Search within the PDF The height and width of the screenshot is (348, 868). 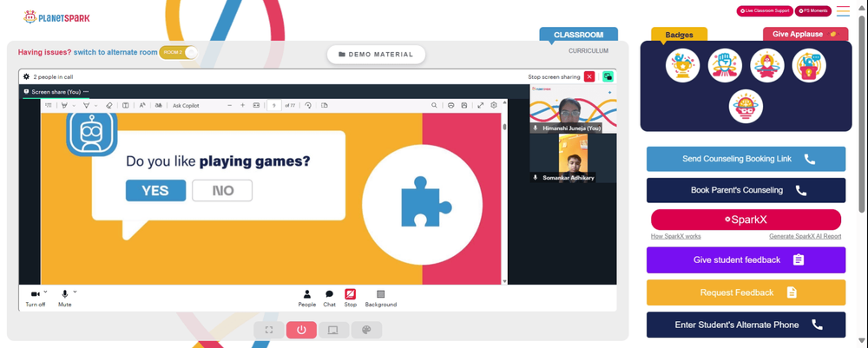tap(434, 105)
